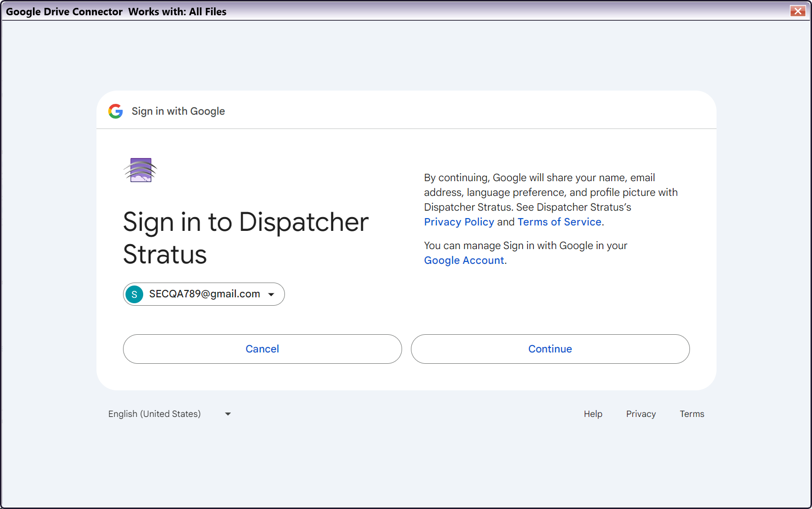812x509 pixels.
Task: Click the 'Google Drive Connector' title text
Action: [64, 12]
